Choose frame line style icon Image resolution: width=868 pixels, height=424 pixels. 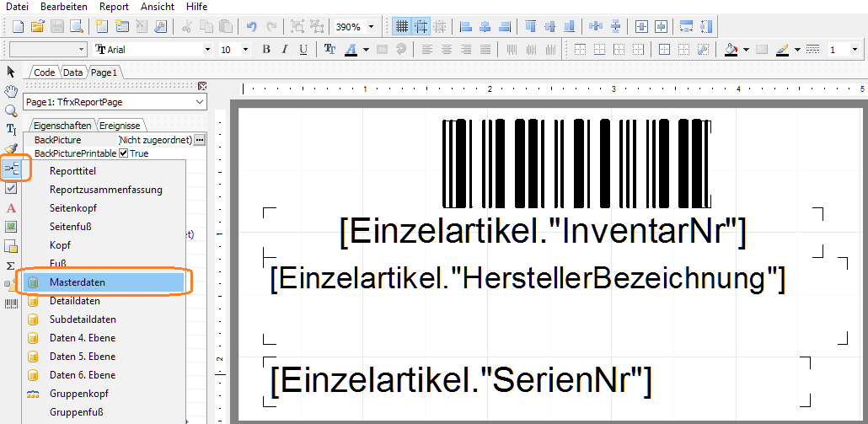tap(812, 49)
